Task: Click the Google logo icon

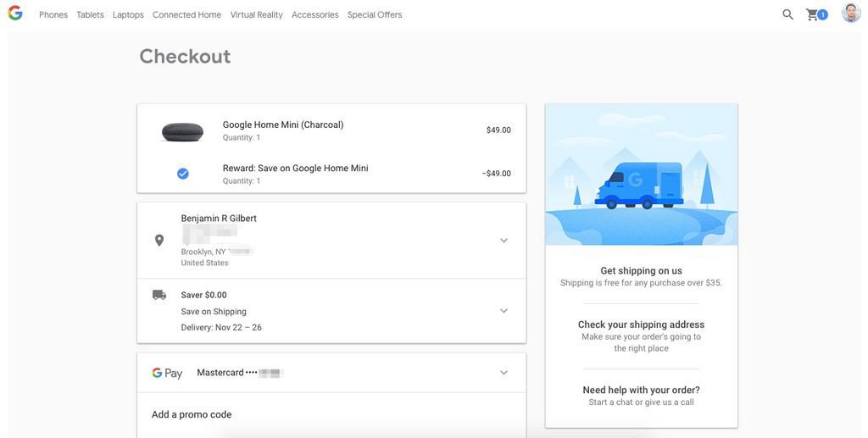Action: point(15,14)
